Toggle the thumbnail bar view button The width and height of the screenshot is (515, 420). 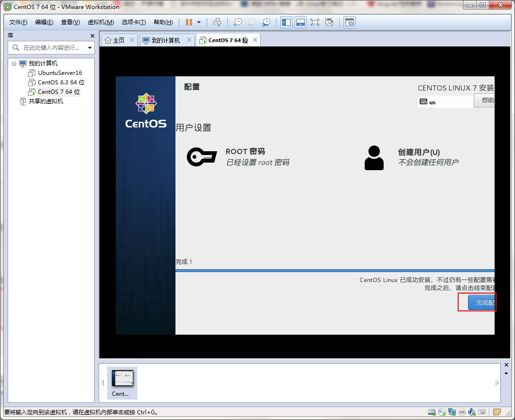pyautogui.click(x=301, y=22)
